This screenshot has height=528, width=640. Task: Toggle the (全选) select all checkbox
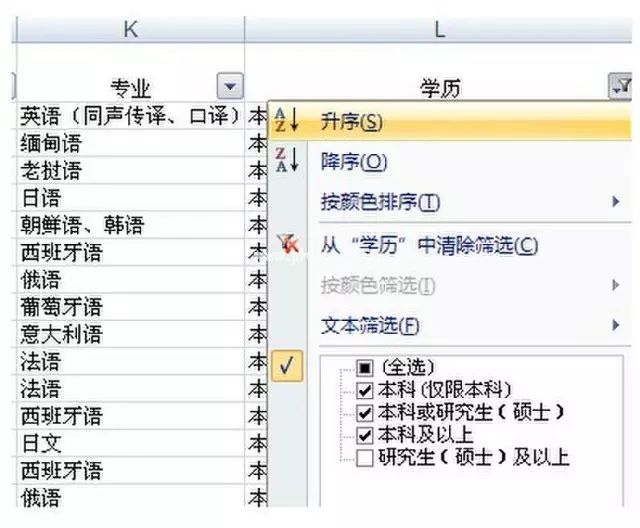365,369
